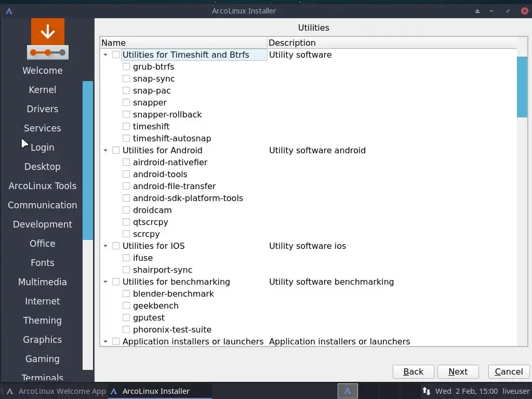Check the scrcpy package
The height and width of the screenshot is (399, 532).
tap(126, 234)
